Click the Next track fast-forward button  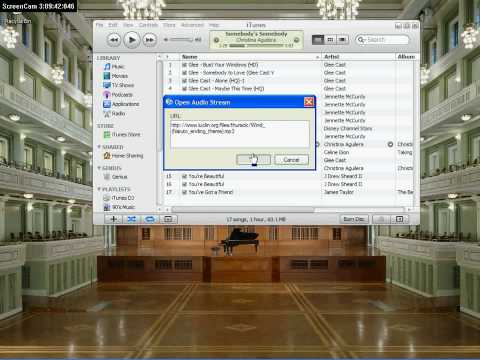[150, 40]
